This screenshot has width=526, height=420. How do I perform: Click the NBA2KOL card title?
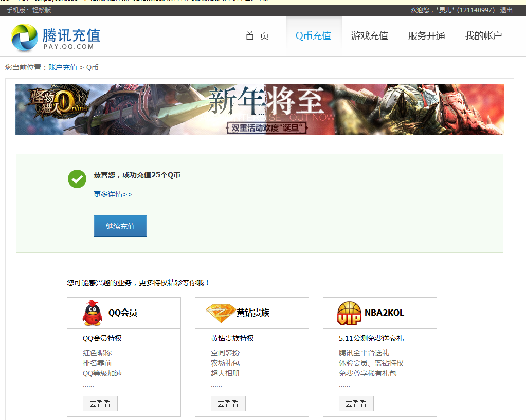pyautogui.click(x=385, y=313)
